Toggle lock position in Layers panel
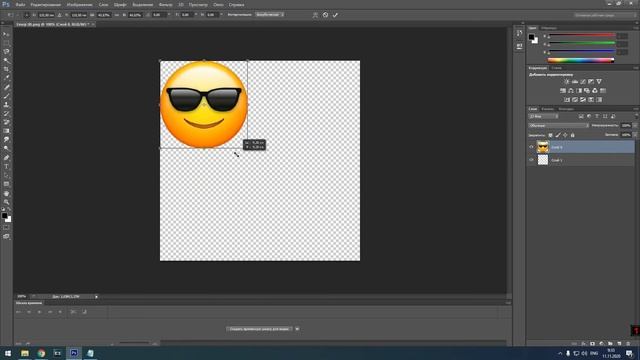 (565, 135)
